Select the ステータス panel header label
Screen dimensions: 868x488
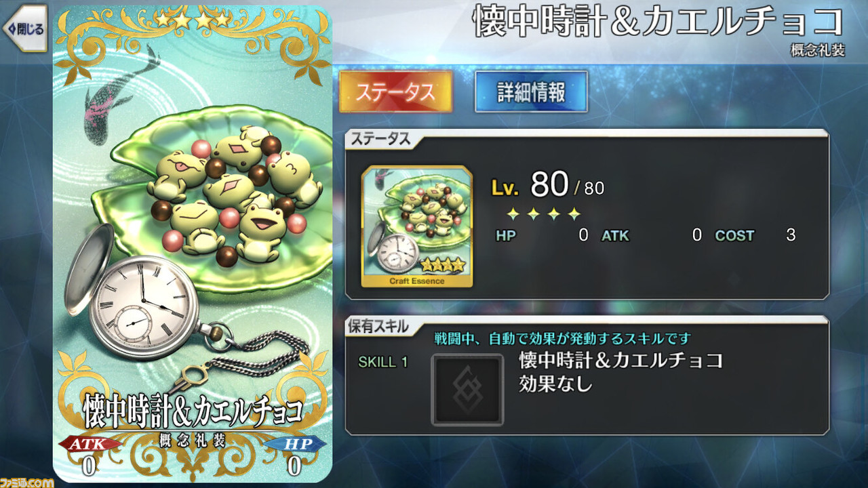[x=380, y=140]
